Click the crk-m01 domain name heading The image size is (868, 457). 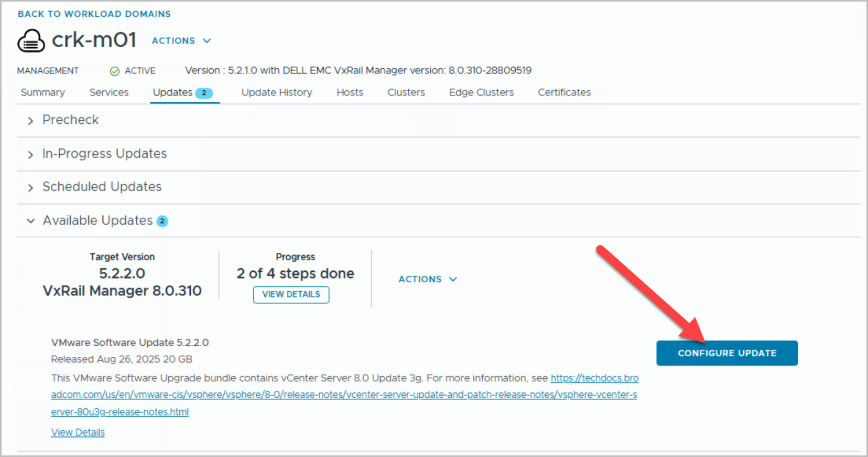click(94, 40)
